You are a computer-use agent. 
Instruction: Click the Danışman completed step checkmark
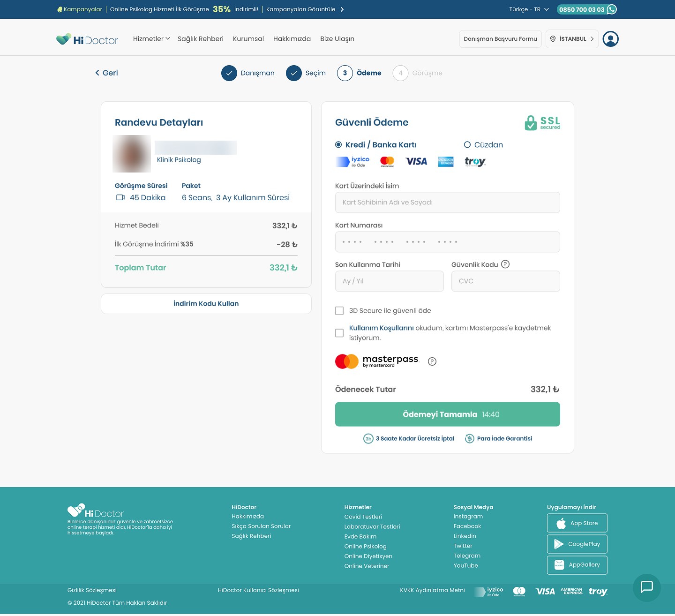click(x=229, y=73)
